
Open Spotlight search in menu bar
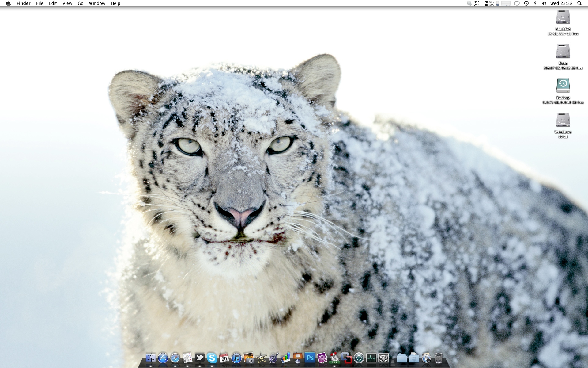point(579,3)
